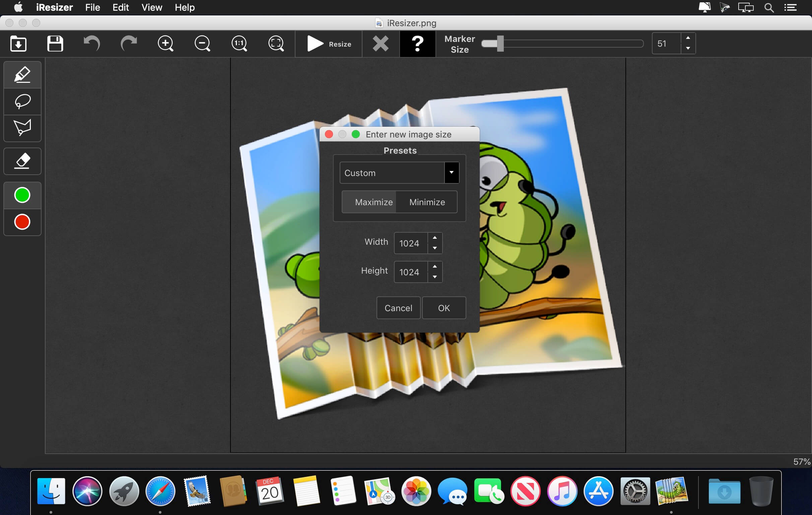Fit image to window zoom
812x515 pixels.
click(276, 44)
